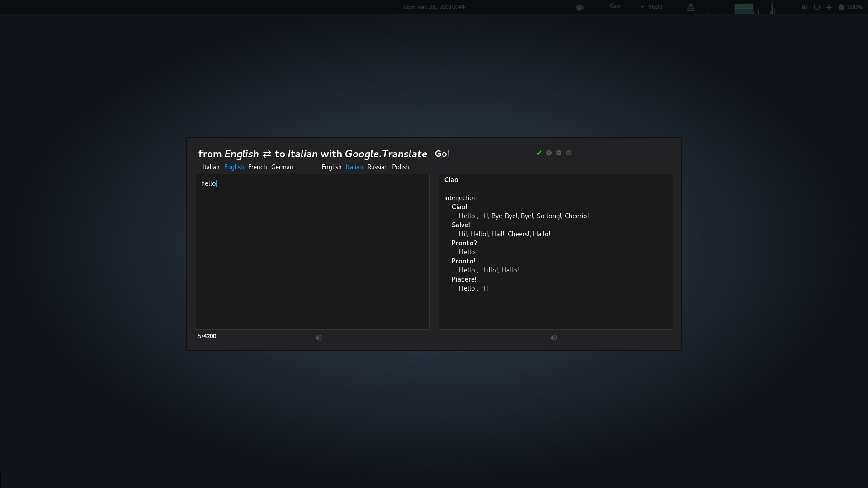Image resolution: width=868 pixels, height=488 pixels.
Task: Select French as source language shortcut
Action: pyautogui.click(x=258, y=167)
